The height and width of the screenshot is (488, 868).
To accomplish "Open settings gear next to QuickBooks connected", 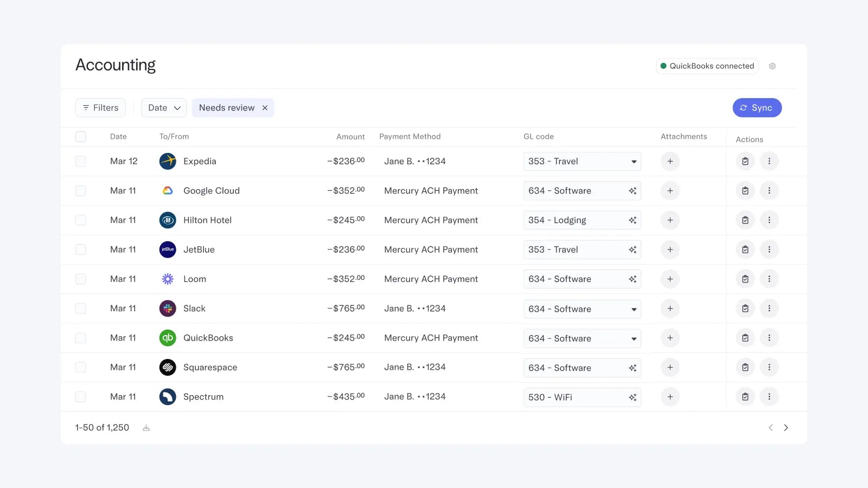I will click(x=772, y=66).
